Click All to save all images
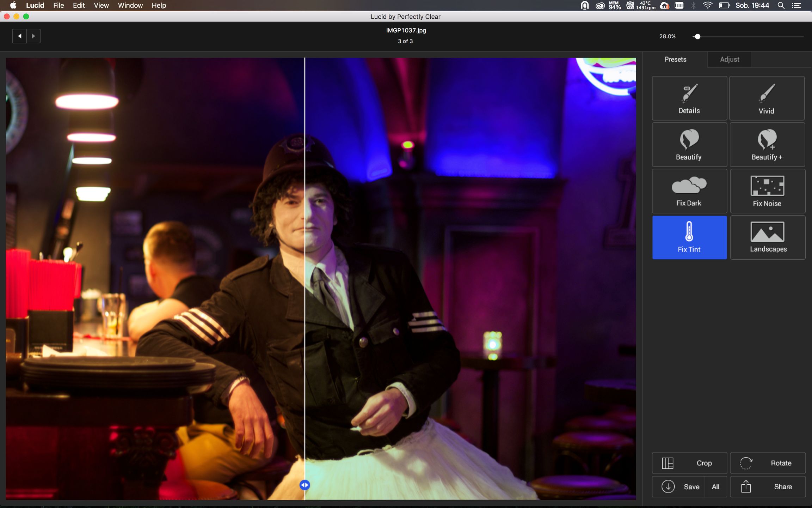812x508 pixels. coord(715,486)
